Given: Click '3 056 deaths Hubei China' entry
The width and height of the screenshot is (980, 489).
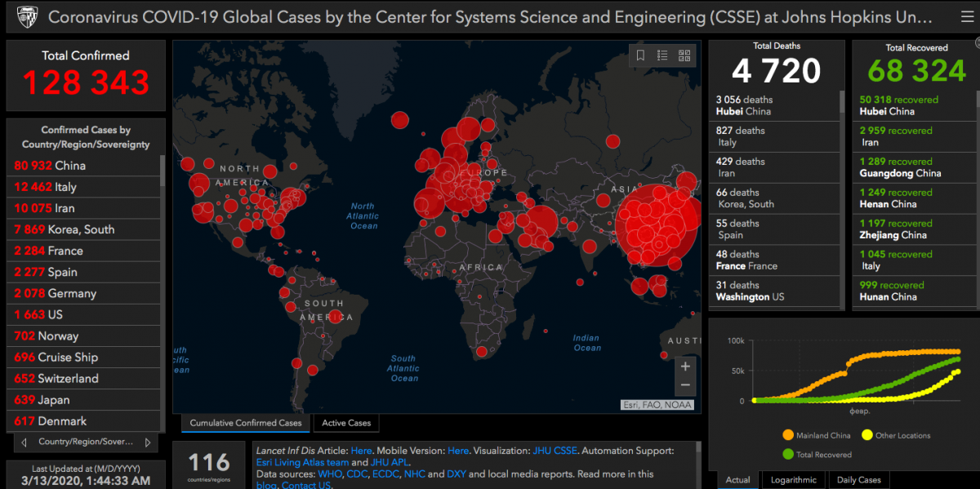Looking at the screenshot, I should [773, 105].
